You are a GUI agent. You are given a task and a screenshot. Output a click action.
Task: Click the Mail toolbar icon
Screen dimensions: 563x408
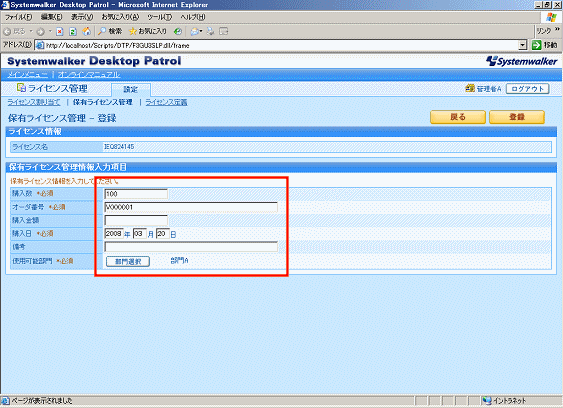[195, 32]
